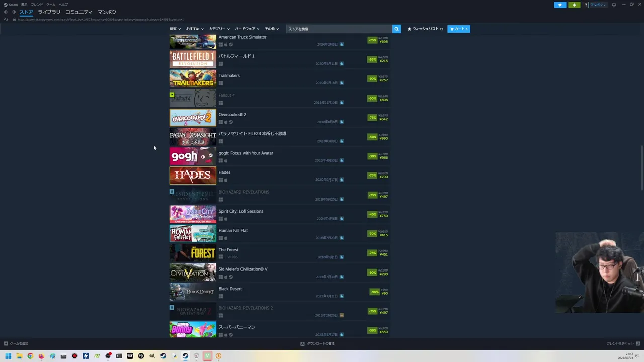The width and height of the screenshot is (644, 362).
Task: Open the Hades game thumbnail
Action: point(193,175)
